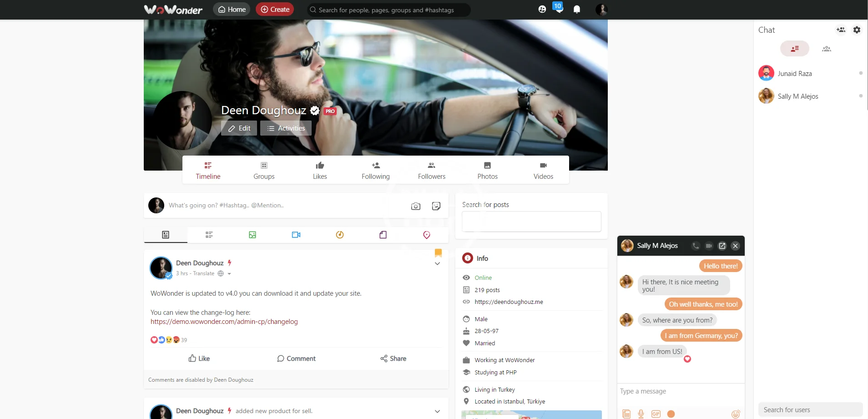Open chat settings gear icon
The image size is (868, 419).
[857, 30]
